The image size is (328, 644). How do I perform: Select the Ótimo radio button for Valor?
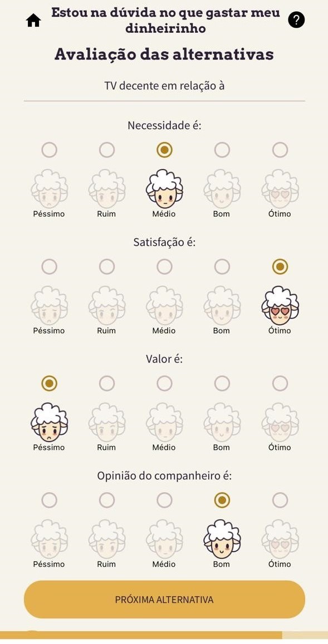280,383
